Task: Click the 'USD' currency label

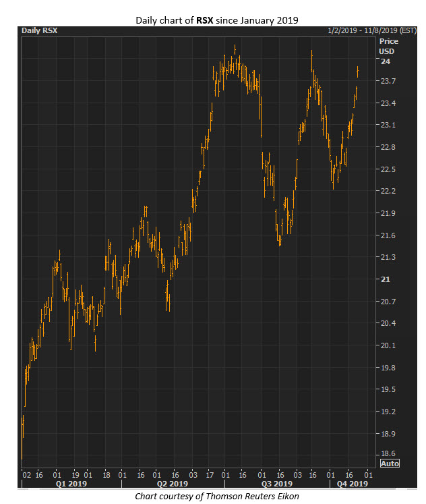Action: click(386, 51)
